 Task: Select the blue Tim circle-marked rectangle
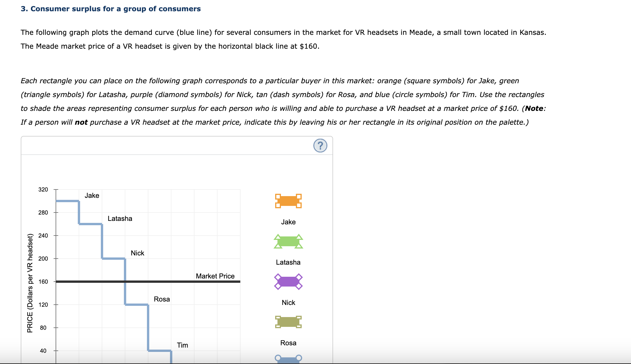(288, 360)
